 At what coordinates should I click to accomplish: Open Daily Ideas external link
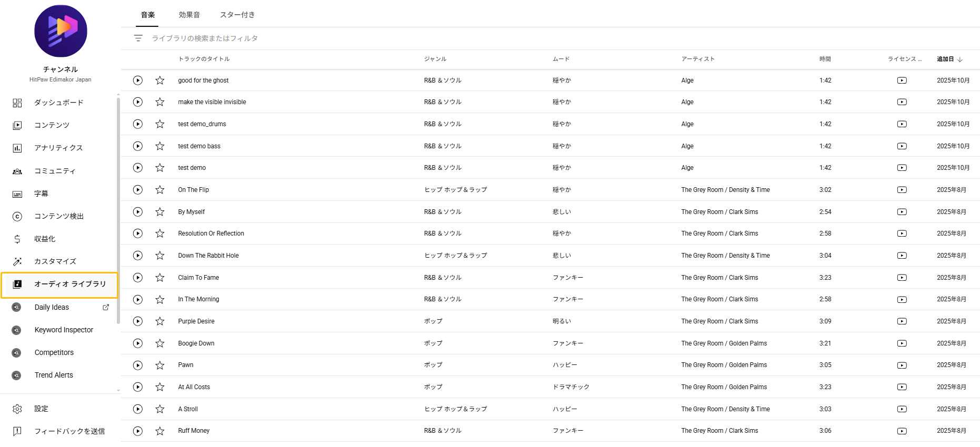point(106,307)
